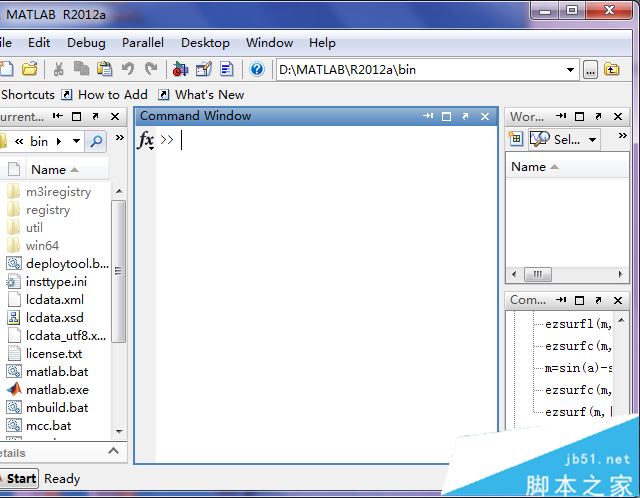The width and height of the screenshot is (640, 498).
Task: Show more Workspace toolbar options
Action: [622, 136]
